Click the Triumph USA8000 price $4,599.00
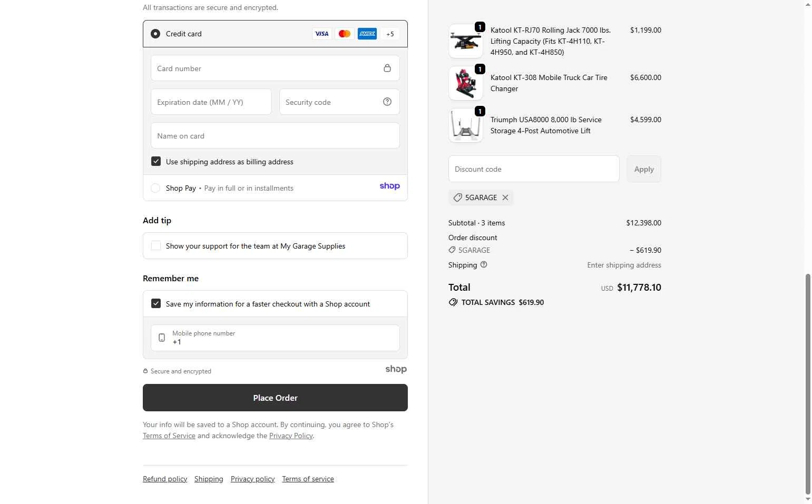 [x=645, y=120]
